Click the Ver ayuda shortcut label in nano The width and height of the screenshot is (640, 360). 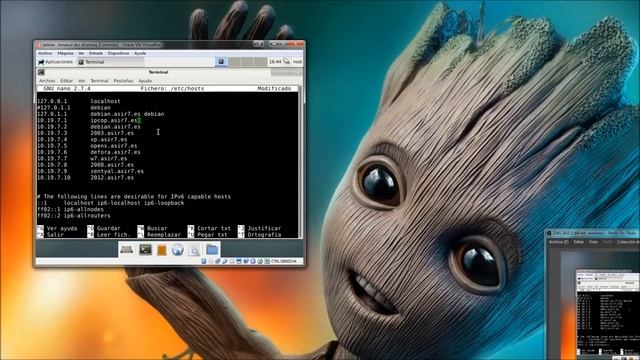pos(62,229)
